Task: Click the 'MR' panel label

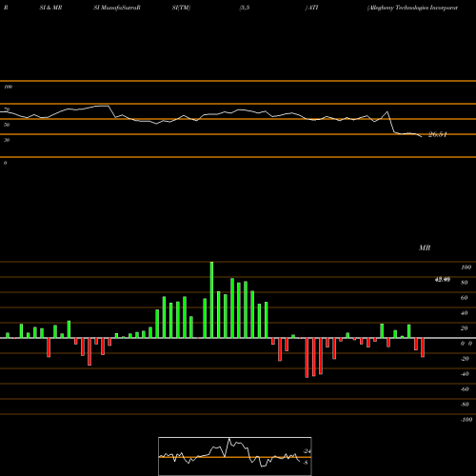Action: [425, 248]
